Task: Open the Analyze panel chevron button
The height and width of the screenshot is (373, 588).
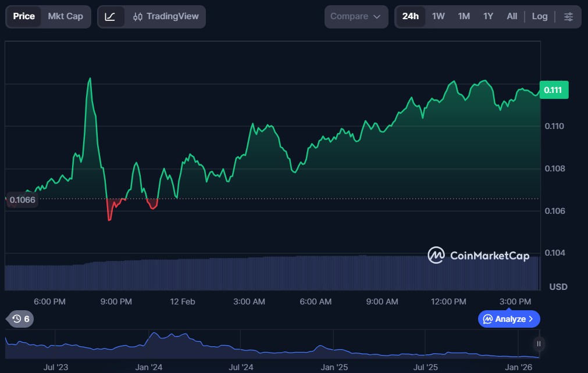Action: coord(509,319)
